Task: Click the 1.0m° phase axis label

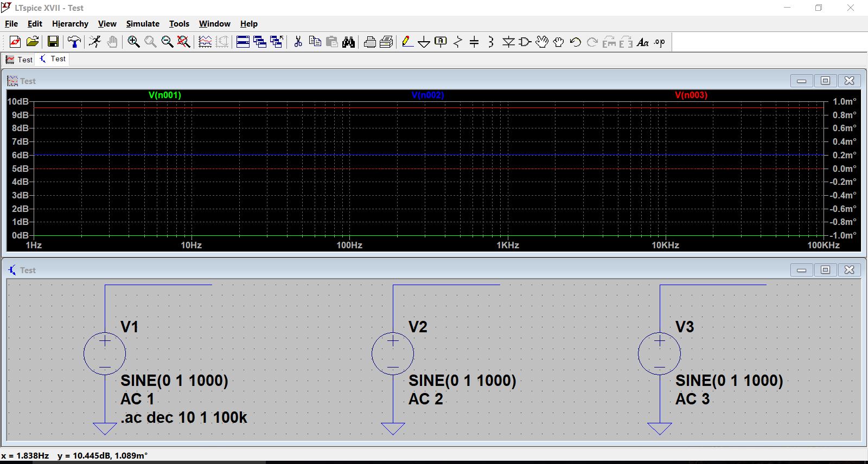Action: click(845, 101)
